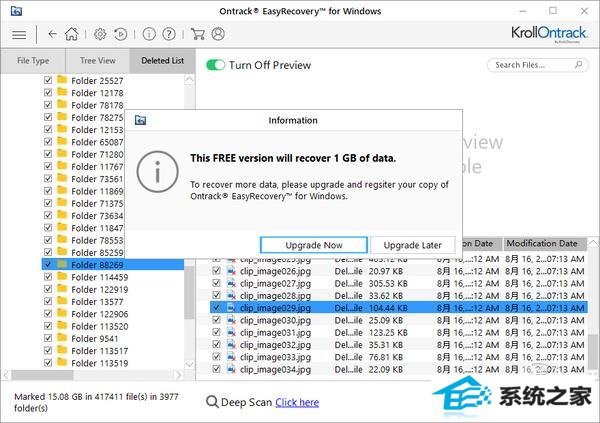Screen dimensions: 600x423
Task: Click the folder list horizontal scrollbar thumb
Action: [42, 374]
